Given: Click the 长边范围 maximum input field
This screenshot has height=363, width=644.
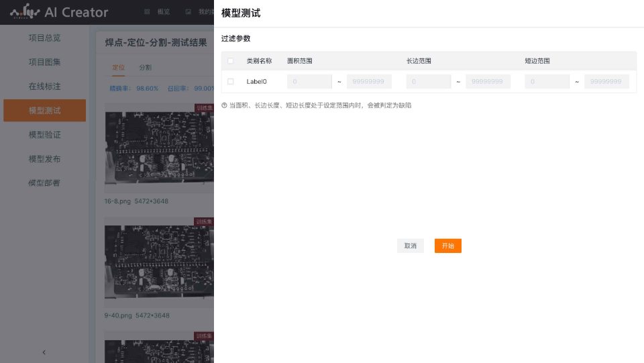Looking at the screenshot, I should [x=488, y=82].
